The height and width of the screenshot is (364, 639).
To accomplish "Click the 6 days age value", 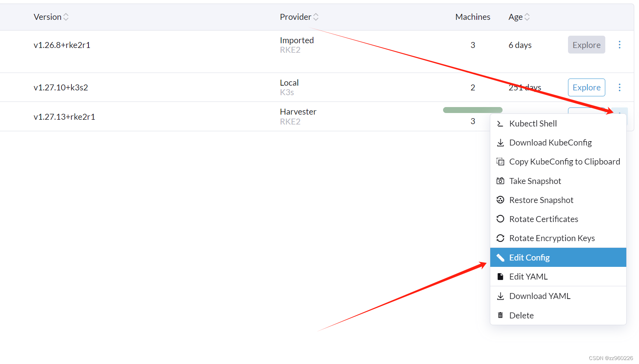I will pos(520,45).
